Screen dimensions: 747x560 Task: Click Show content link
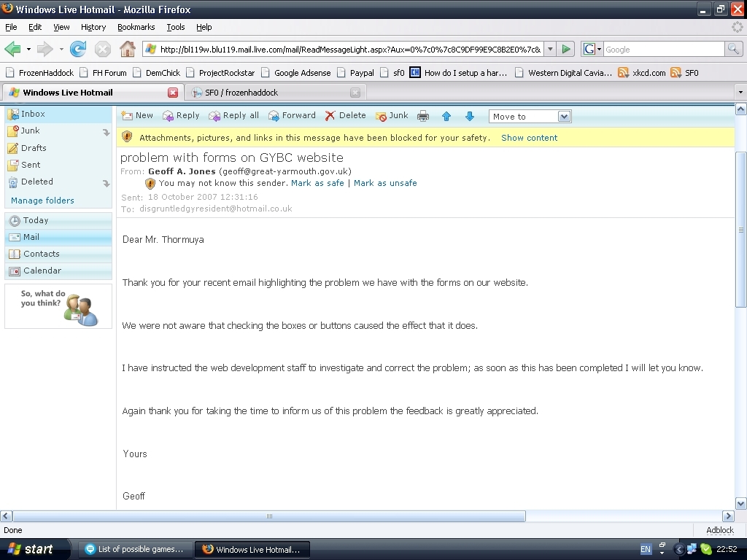point(529,138)
